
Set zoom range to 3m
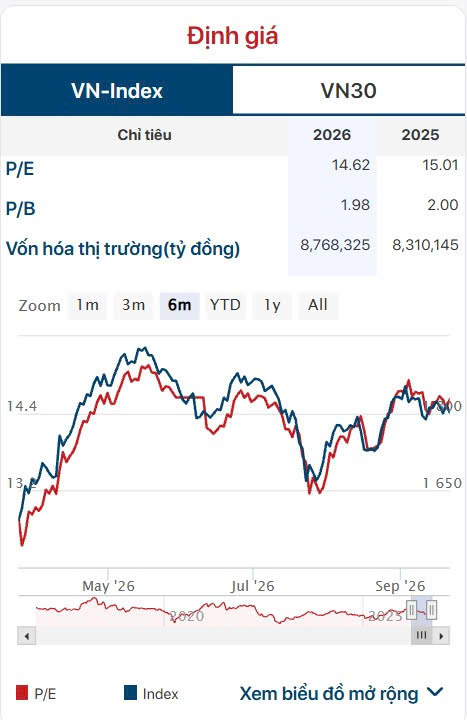coord(133,305)
